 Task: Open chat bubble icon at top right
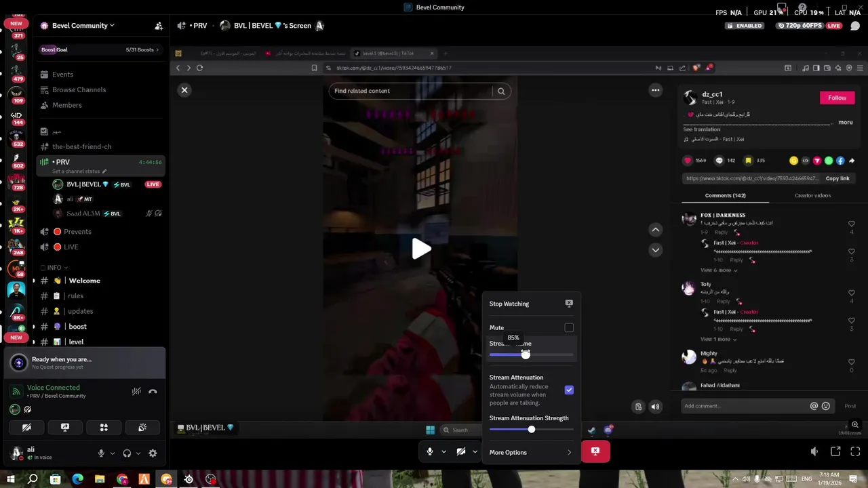click(855, 26)
